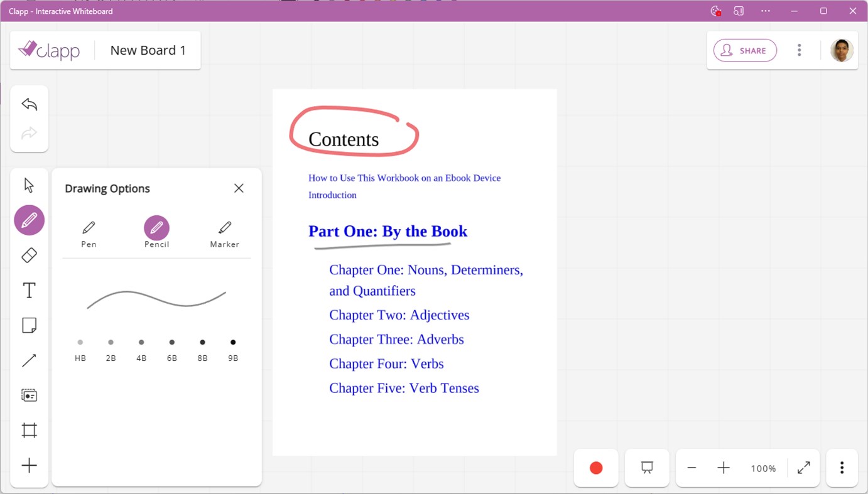Start a screen recording
The image size is (868, 494).
point(595,468)
